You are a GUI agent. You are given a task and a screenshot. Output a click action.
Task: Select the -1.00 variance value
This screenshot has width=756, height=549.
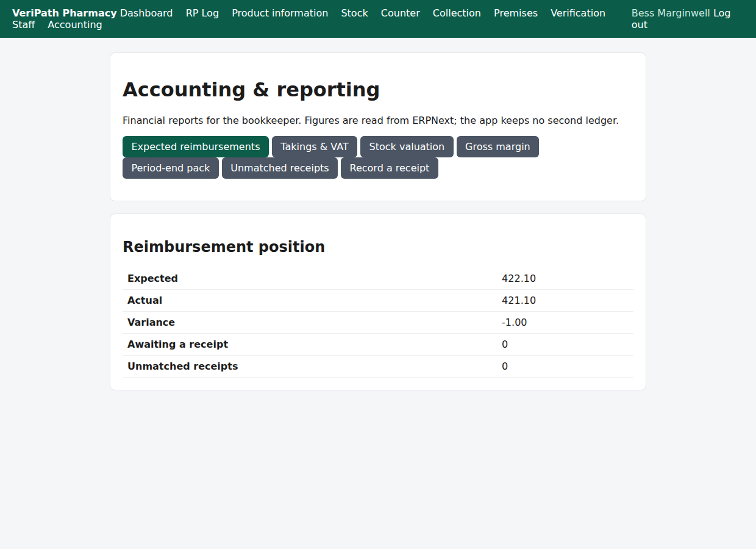[x=515, y=322]
